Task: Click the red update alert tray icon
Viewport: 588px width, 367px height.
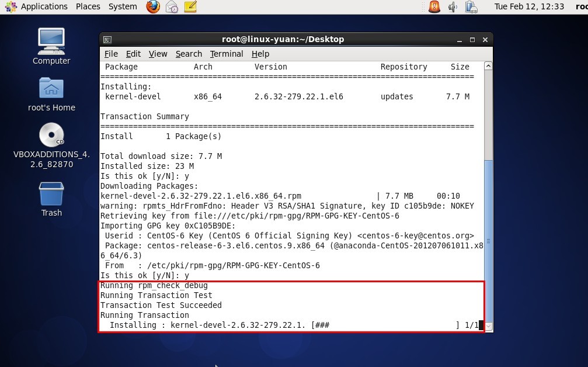Action: point(434,7)
